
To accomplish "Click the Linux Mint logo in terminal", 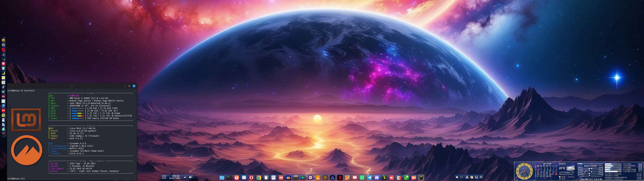I will [x=26, y=120].
